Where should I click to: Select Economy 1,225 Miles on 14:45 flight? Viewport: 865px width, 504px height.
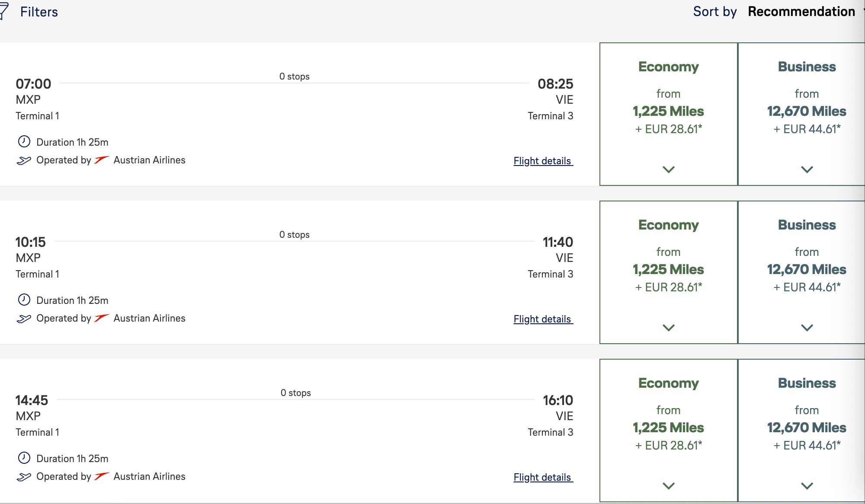click(x=668, y=427)
